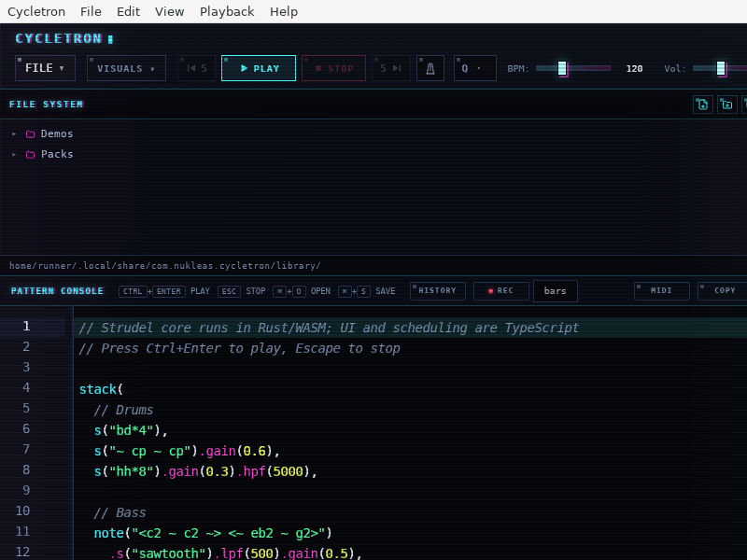This screenshot has width=747, height=560.
Task: Stop playback with the STOP button
Action: click(x=333, y=68)
